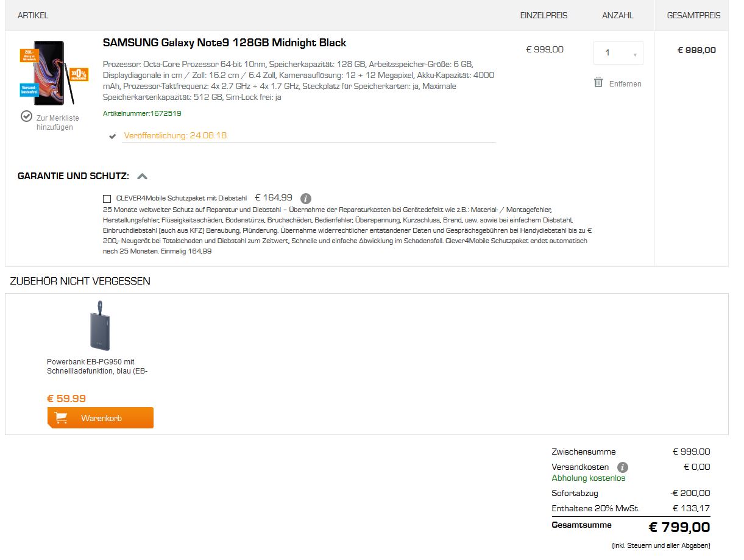Click Entfernen to remove the item
The height and width of the screenshot is (560, 744).
(625, 84)
